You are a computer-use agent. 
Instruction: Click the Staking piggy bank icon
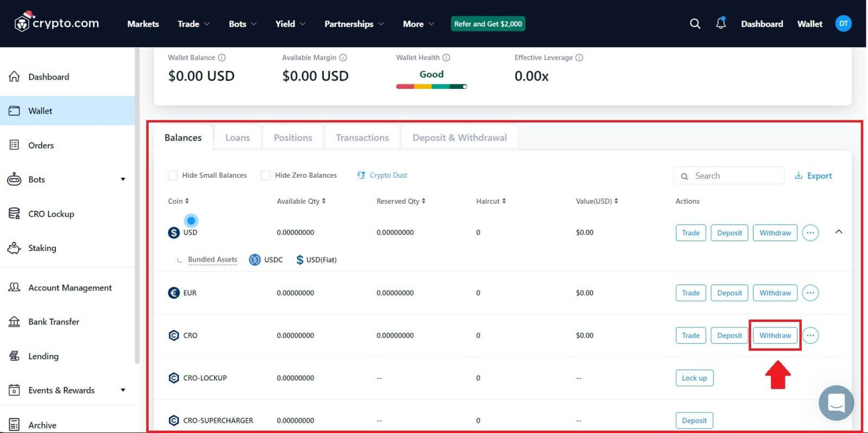click(15, 248)
